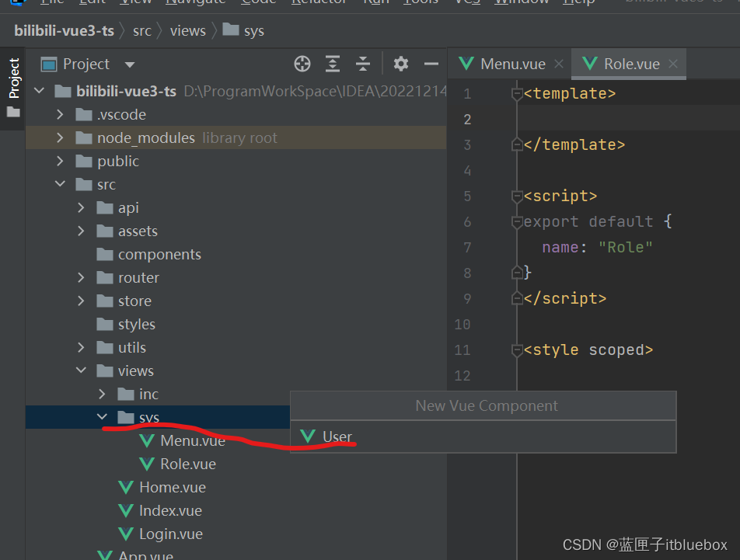Expand the api folder

81,208
